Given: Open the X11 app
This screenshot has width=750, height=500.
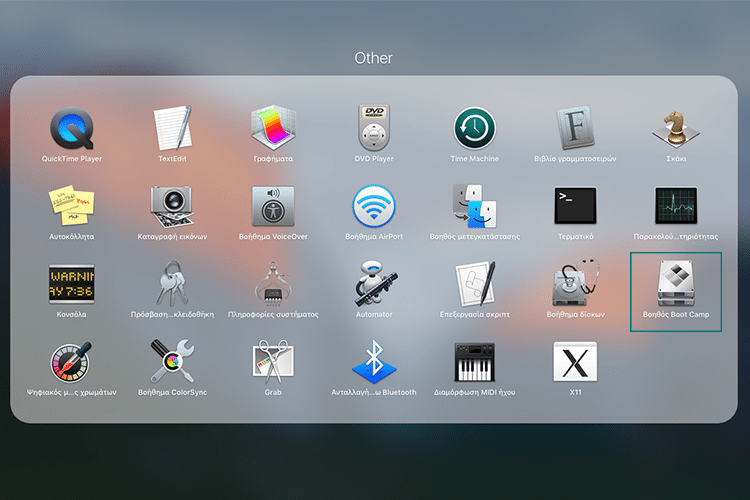Looking at the screenshot, I should point(575,362).
